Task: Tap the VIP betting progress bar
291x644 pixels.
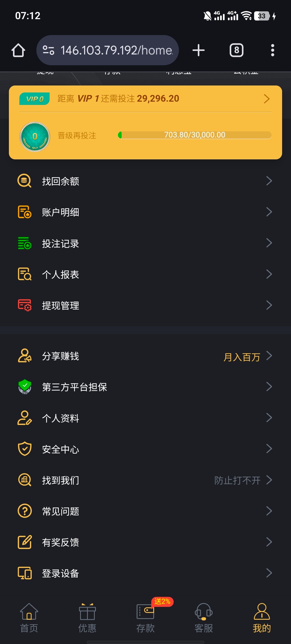Action: pyautogui.click(x=195, y=135)
